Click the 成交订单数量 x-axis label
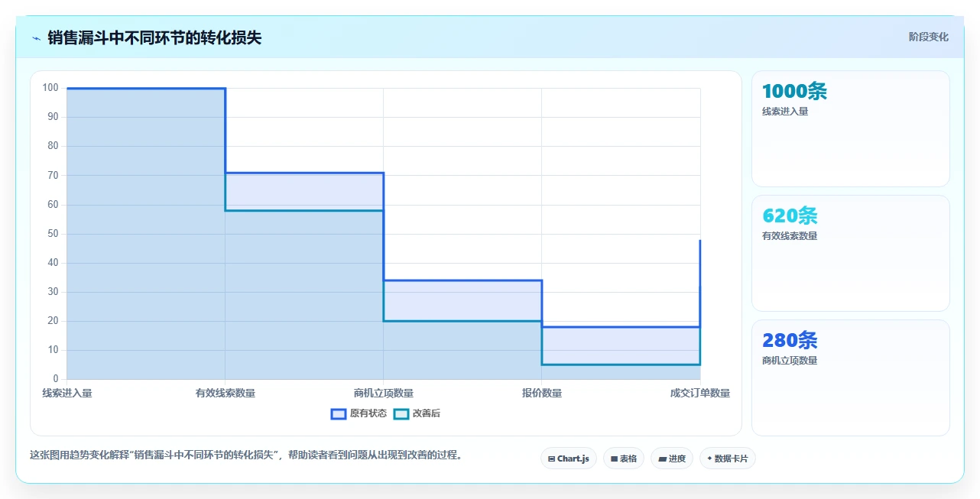Screen dimensions: 980x499 point(700,393)
